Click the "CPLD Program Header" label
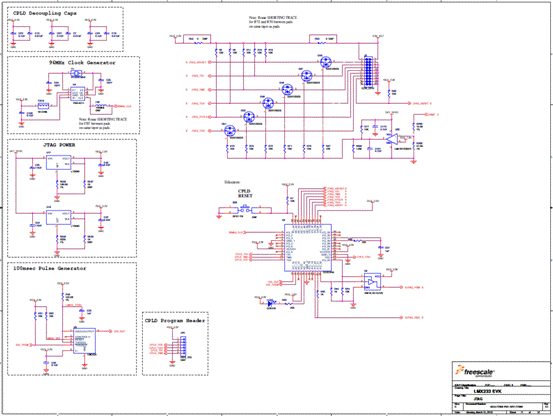 175,320
